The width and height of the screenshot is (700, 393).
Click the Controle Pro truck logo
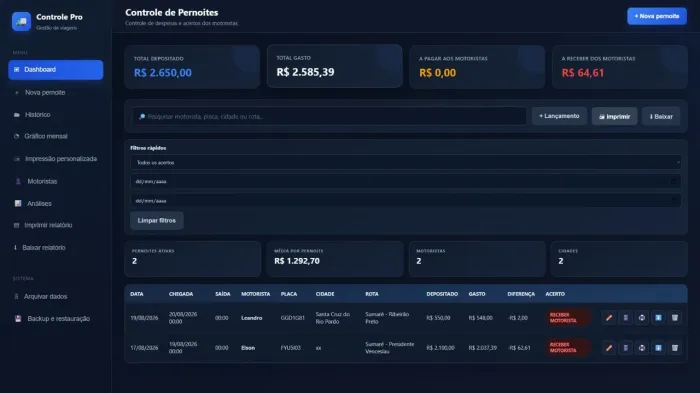pos(21,21)
